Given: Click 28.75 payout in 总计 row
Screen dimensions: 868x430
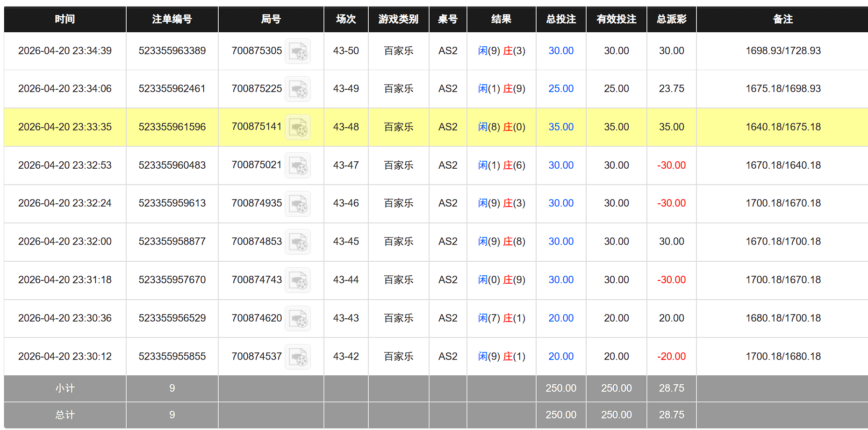Looking at the screenshot, I should [x=672, y=415].
